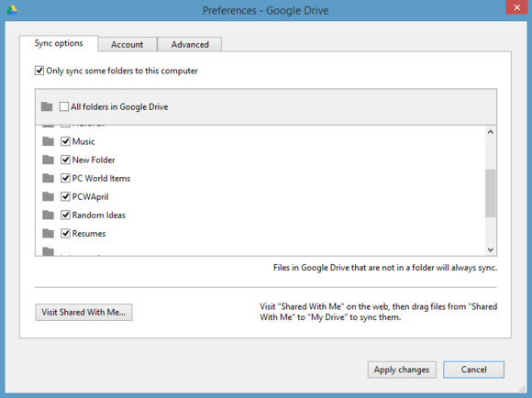Click folder icon beside All folders in Google Drive
The width and height of the screenshot is (532, 398).
(x=47, y=107)
